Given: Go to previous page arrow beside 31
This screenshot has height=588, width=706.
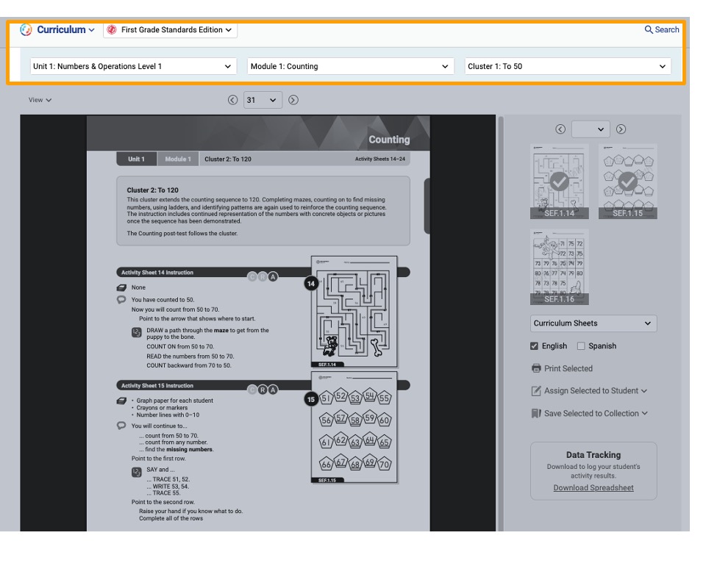Looking at the screenshot, I should coord(232,100).
